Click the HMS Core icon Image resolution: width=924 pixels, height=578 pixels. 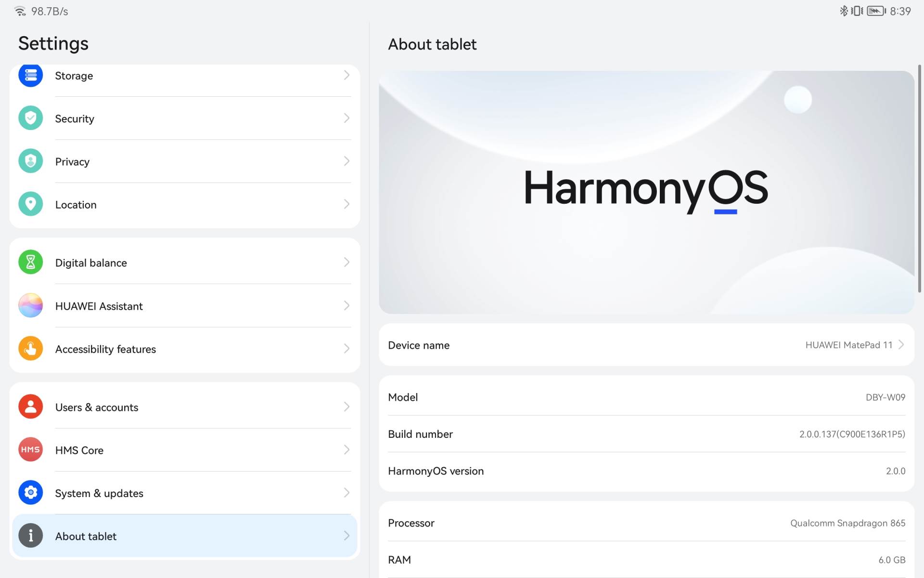coord(30,449)
